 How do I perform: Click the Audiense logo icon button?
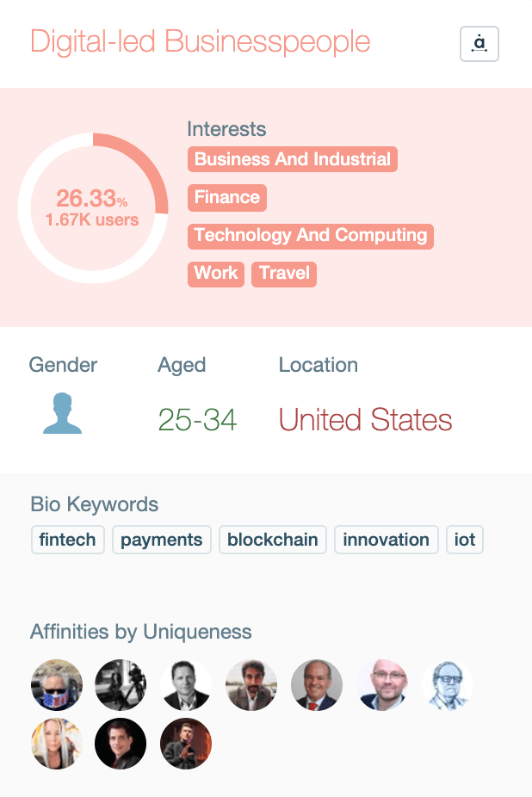(479, 44)
